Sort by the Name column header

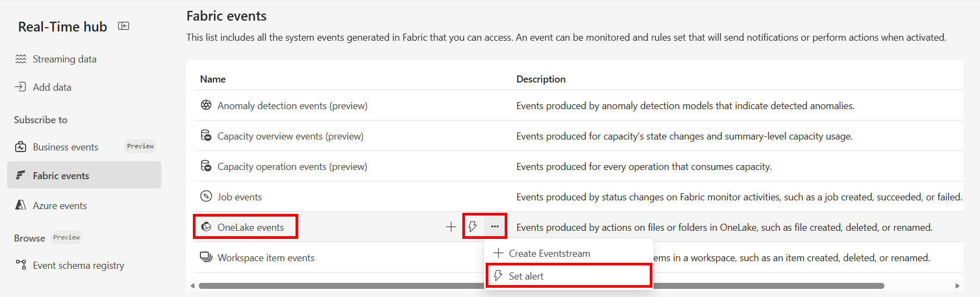pyautogui.click(x=213, y=79)
